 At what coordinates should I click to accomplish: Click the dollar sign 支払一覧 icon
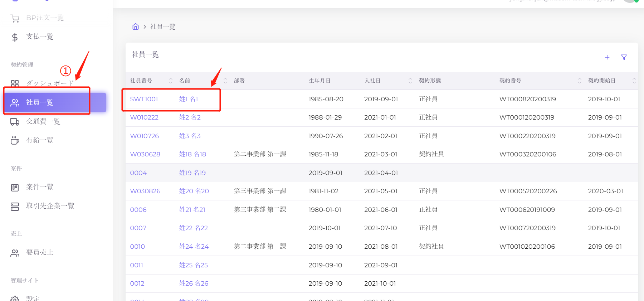[15, 37]
